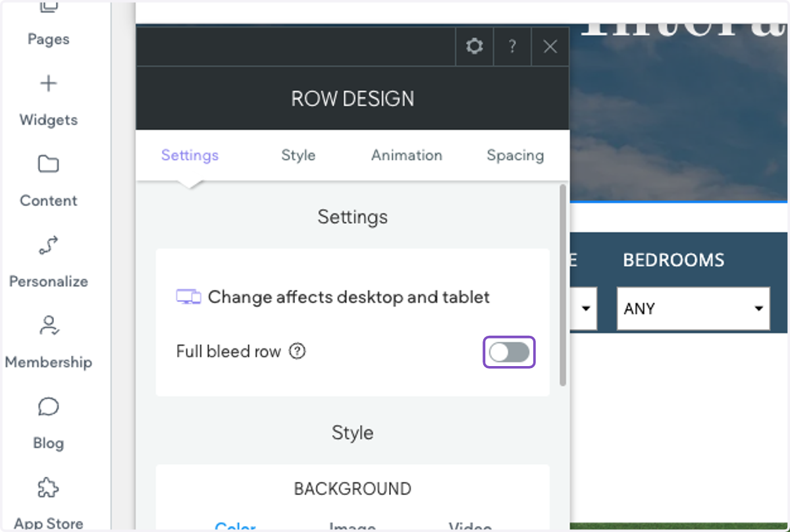The image size is (790, 532).
Task: Close the Row Design panel
Action: point(550,46)
